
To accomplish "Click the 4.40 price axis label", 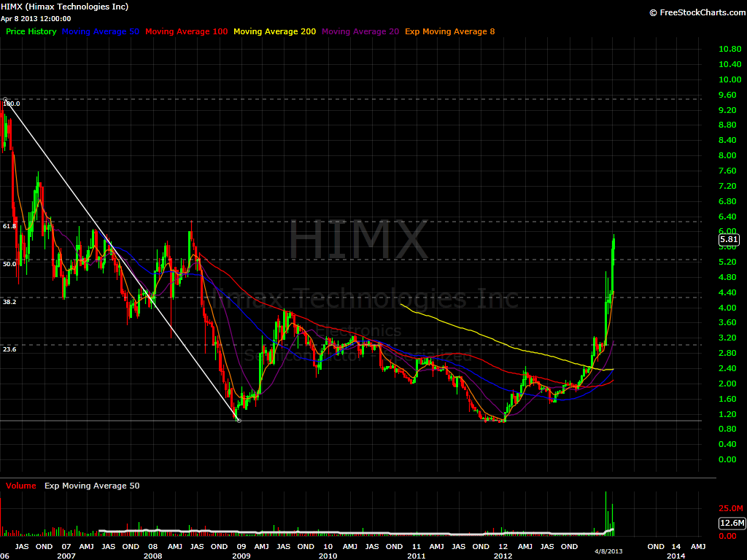I will (x=727, y=292).
